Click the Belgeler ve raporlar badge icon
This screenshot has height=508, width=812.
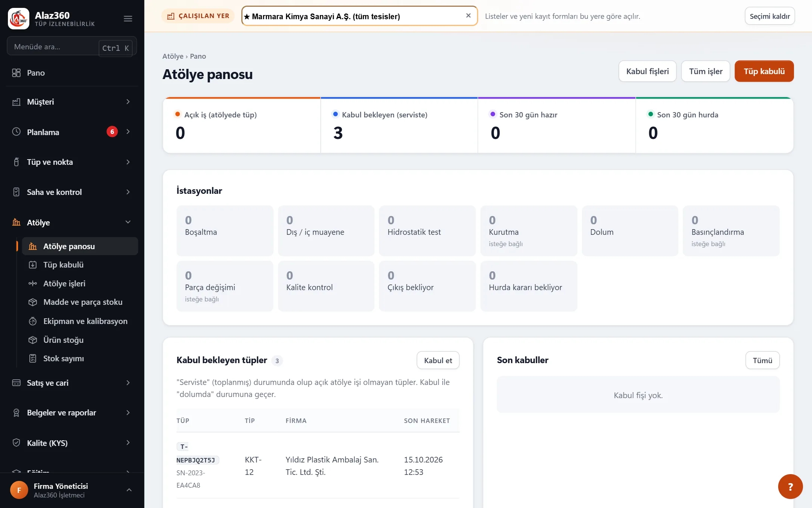coord(16,413)
